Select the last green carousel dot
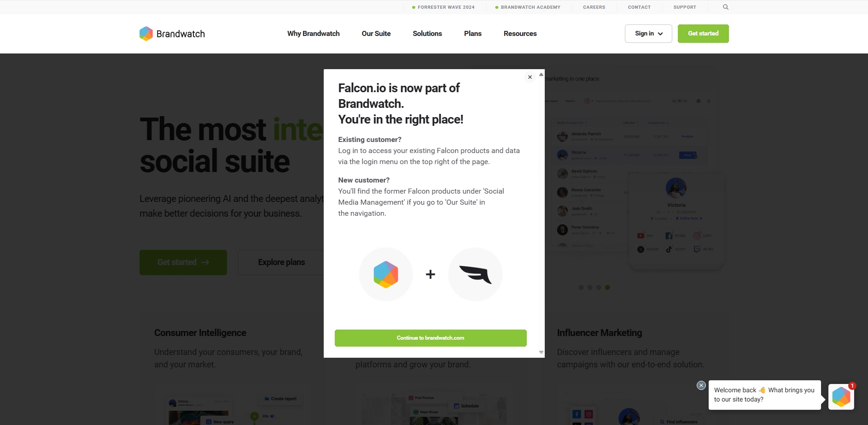 pos(607,287)
